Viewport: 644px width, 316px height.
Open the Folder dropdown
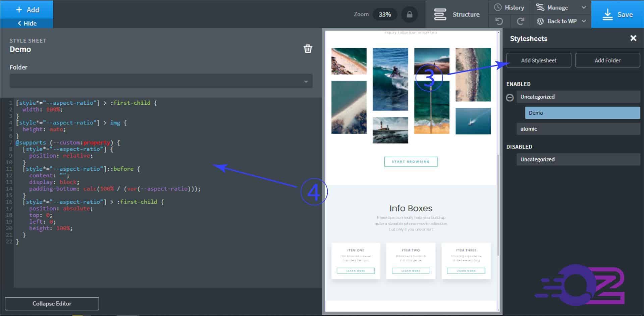(161, 82)
